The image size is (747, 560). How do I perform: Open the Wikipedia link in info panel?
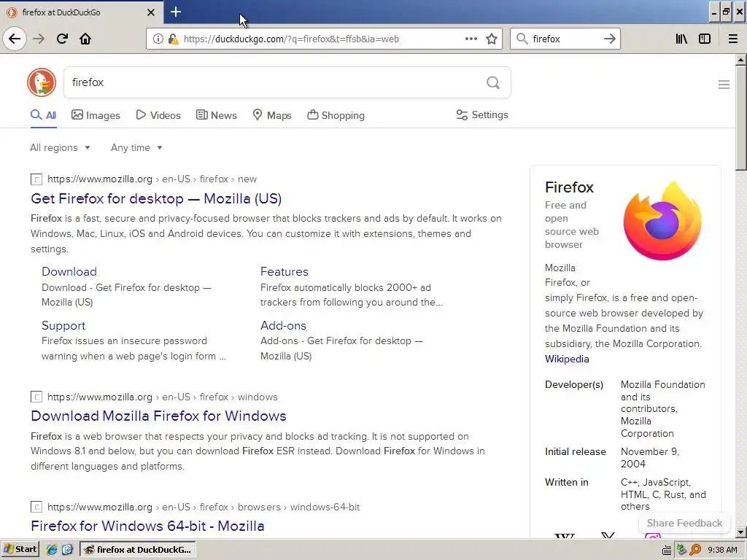click(567, 359)
